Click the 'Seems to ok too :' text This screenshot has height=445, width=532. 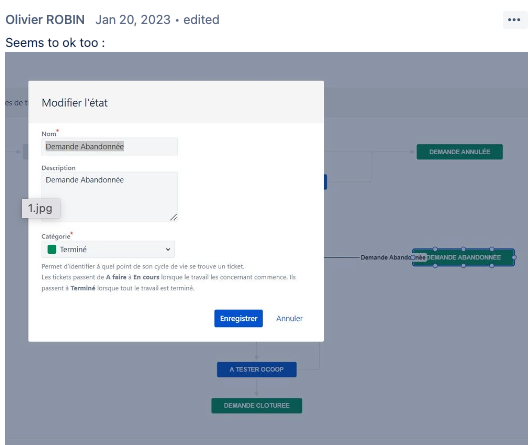tap(55, 43)
